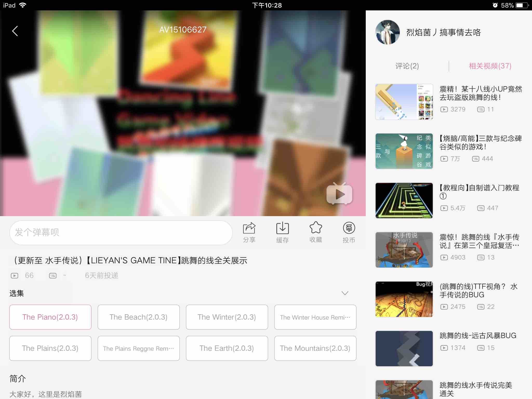Tap the 66 play count under the title
Viewport: 532px width, 399px height.
click(29, 276)
